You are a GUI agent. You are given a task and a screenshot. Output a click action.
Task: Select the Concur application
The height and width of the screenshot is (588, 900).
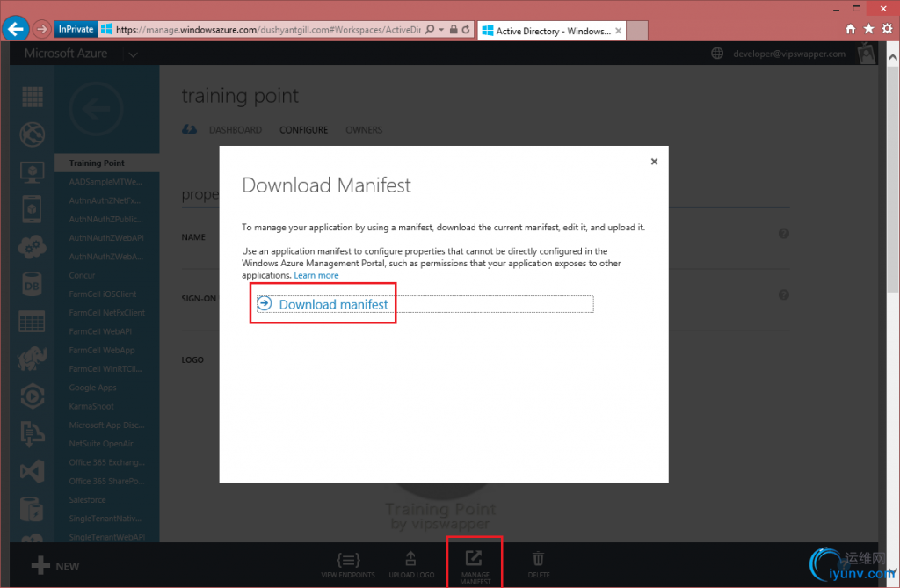point(82,276)
